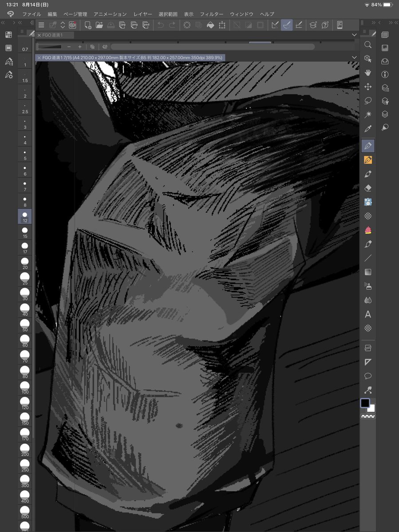Select the Move layer tool

click(x=367, y=87)
